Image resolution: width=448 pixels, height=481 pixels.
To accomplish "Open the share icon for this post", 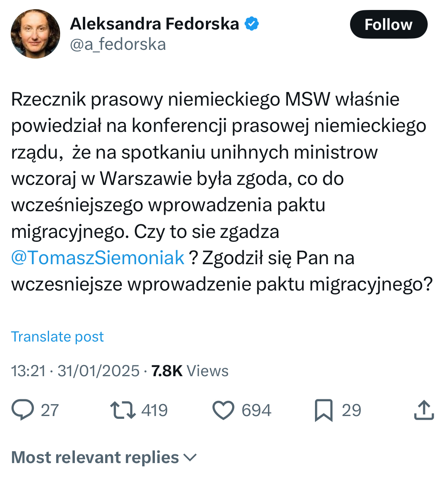I will [424, 410].
